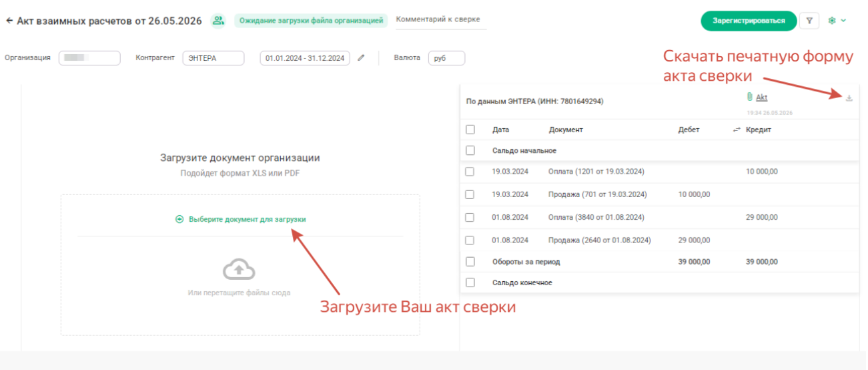This screenshot has width=868, height=370.
Task: Select Оплата (1201 от 19.03.2024) document text
Action: [596, 172]
